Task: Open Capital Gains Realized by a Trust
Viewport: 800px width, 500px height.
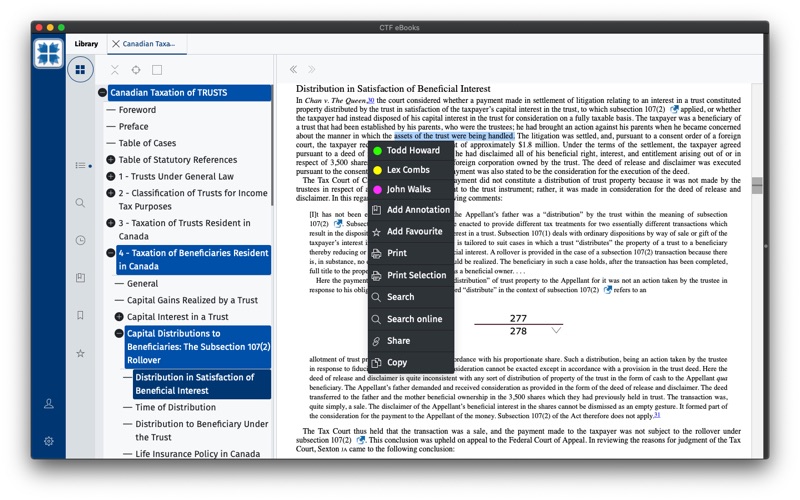Action: 192,301
